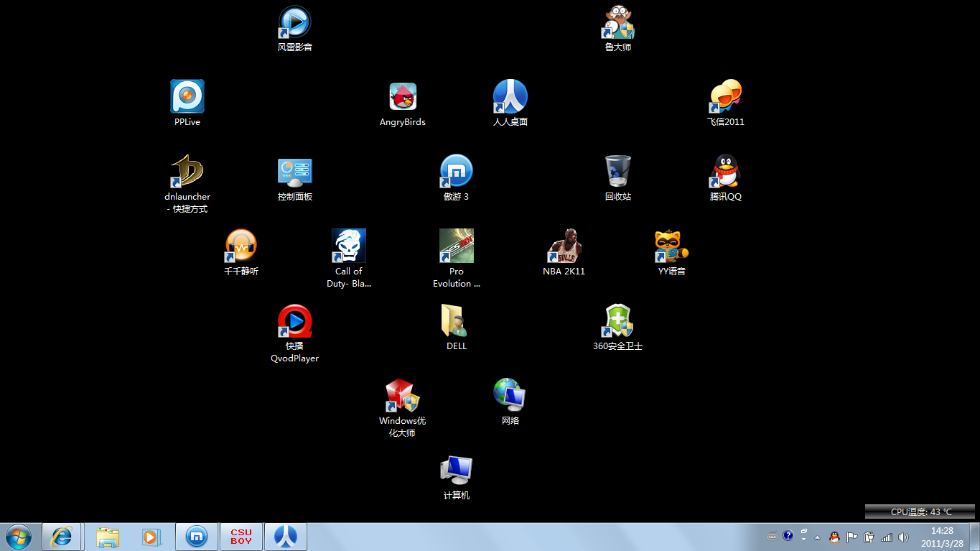Image resolution: width=980 pixels, height=551 pixels.
Task: Open the wireless network signal icon
Action: (x=887, y=537)
